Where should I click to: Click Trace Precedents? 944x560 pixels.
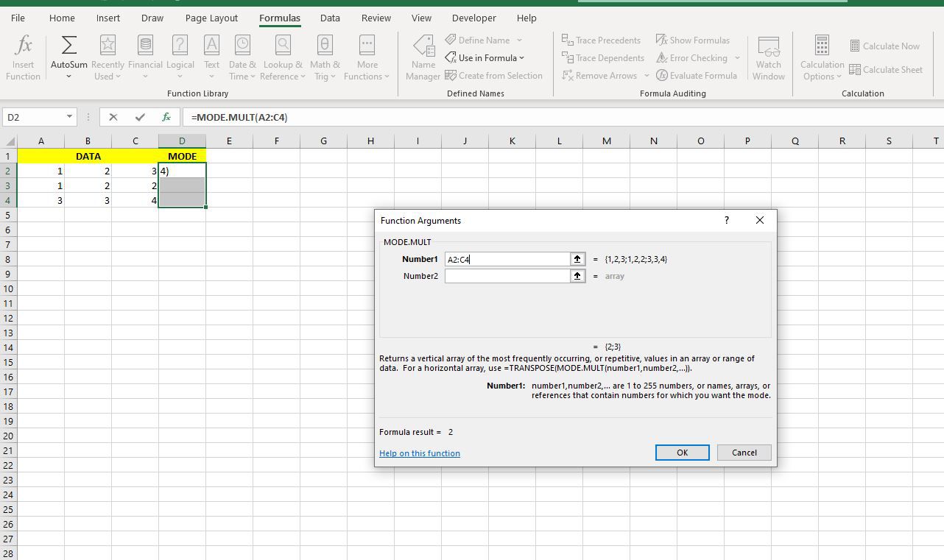click(x=601, y=40)
